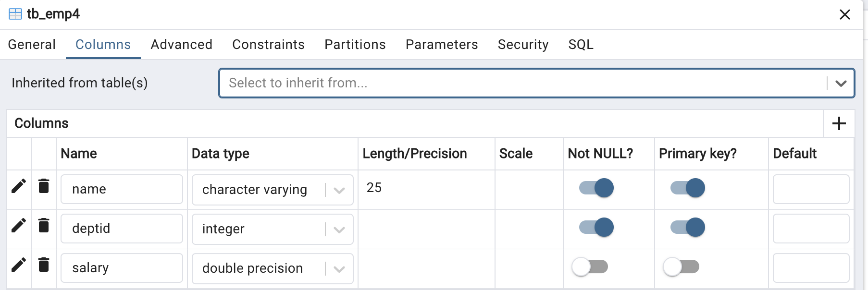Toggle Not NULL for name column
The height and width of the screenshot is (290, 868).
(596, 188)
